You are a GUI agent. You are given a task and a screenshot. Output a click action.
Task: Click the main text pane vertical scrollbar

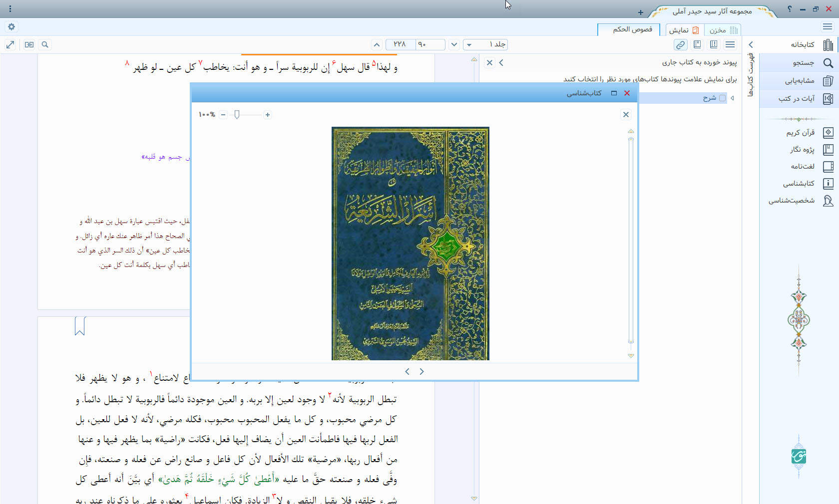pyautogui.click(x=474, y=279)
